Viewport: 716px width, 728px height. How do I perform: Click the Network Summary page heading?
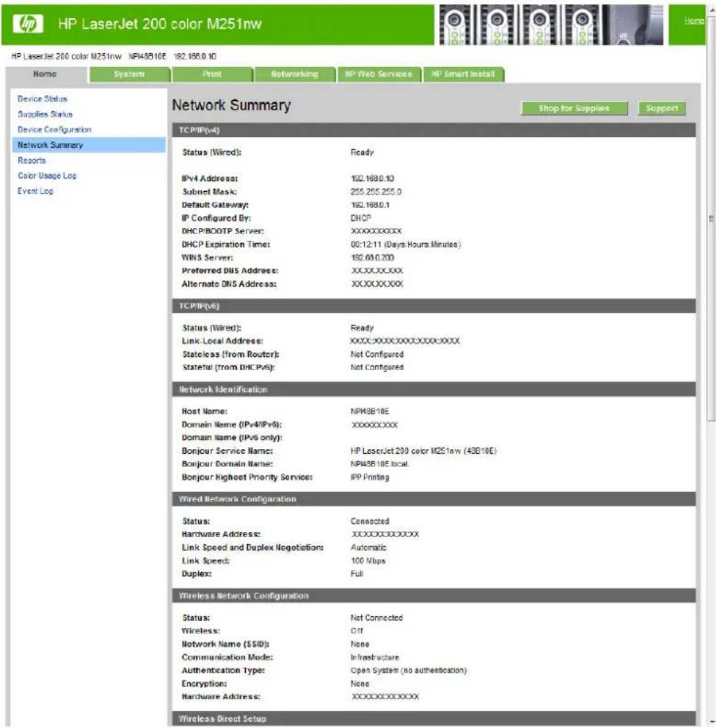pyautogui.click(x=231, y=106)
